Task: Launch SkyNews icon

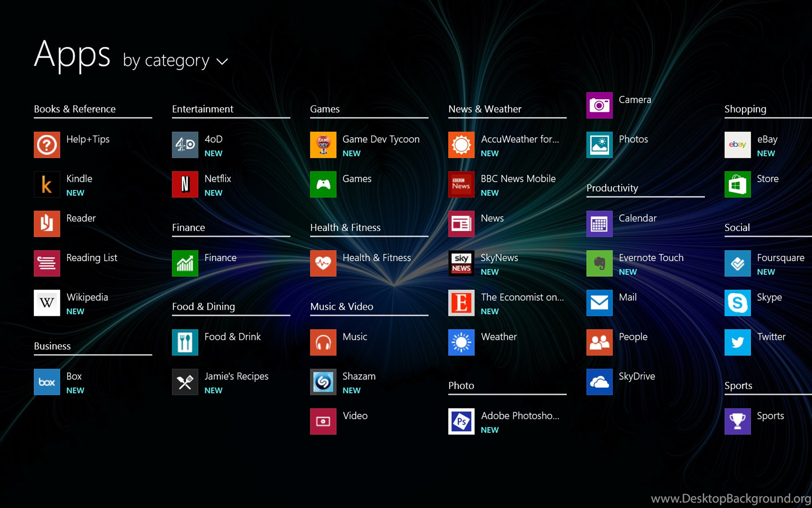Action: [x=462, y=263]
